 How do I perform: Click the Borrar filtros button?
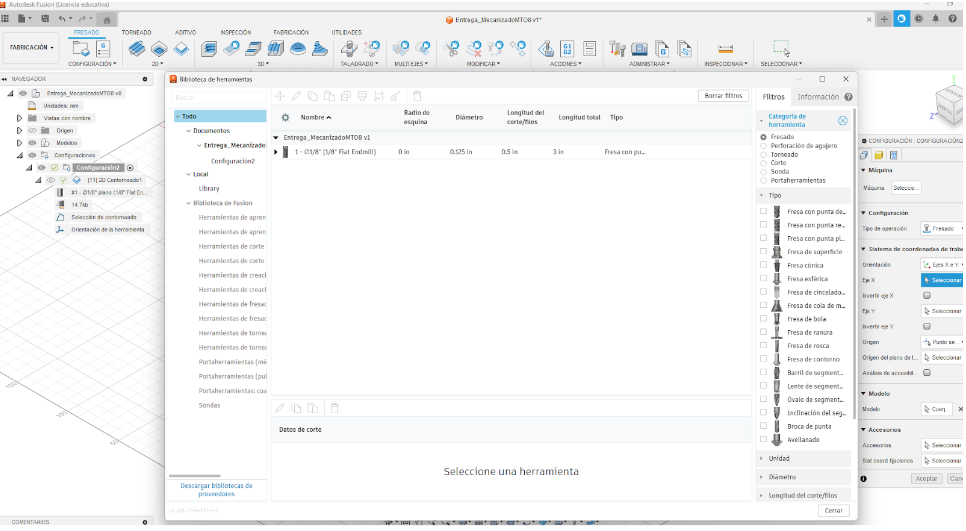pos(722,96)
